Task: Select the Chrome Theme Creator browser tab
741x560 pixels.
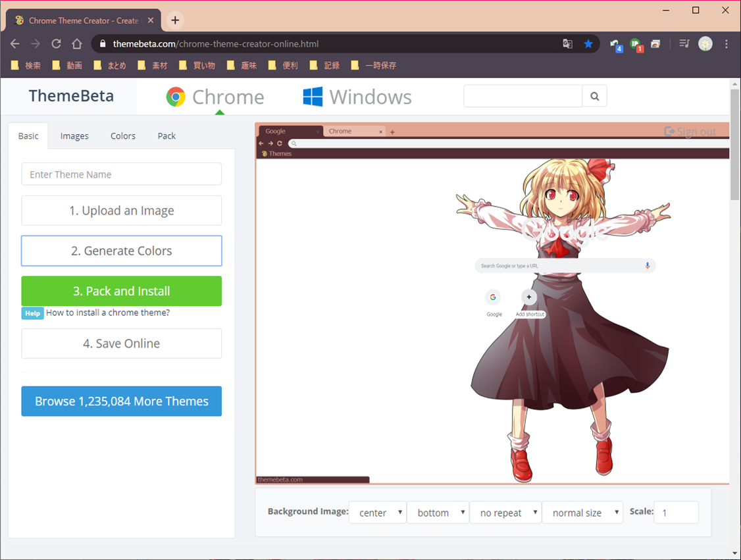Action: (83, 20)
